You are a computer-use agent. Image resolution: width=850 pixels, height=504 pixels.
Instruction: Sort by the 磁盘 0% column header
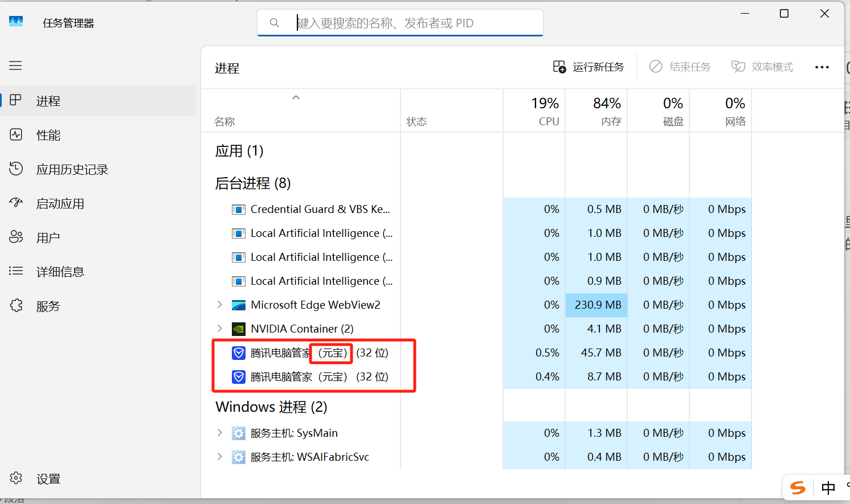click(x=659, y=111)
